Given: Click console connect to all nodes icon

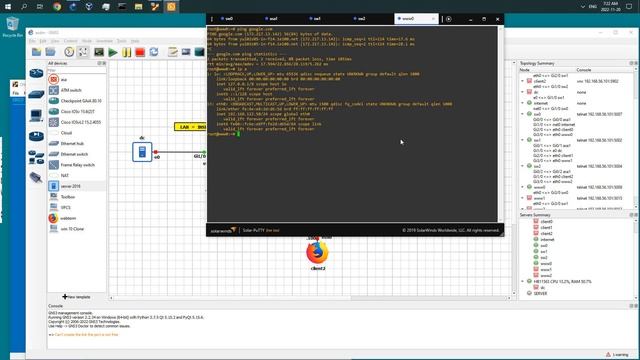Looking at the screenshot, I should pos(99,52).
